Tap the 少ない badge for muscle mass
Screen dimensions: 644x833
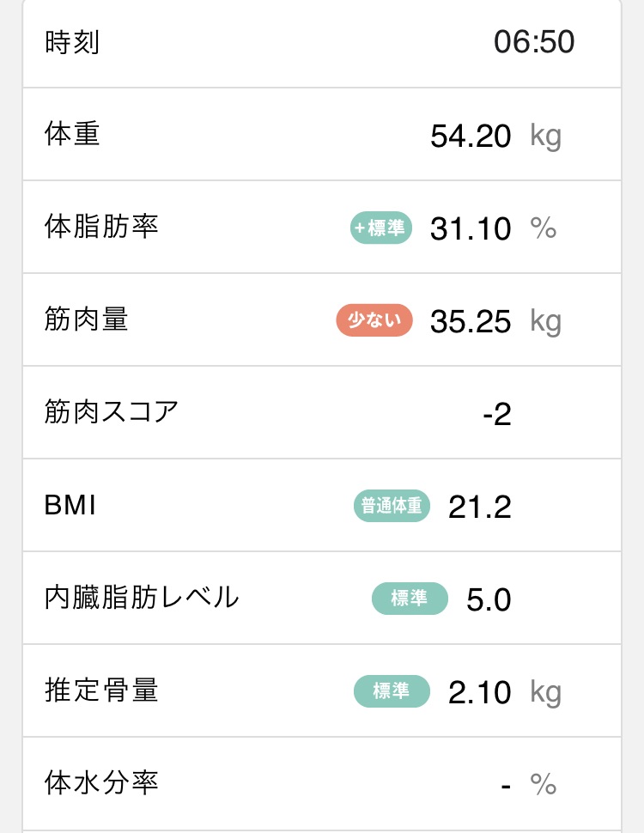point(374,320)
